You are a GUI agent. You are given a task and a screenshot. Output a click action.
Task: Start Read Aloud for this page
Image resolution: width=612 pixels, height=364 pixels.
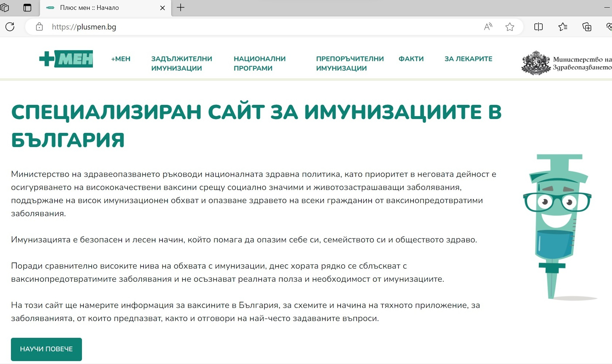coord(488,27)
